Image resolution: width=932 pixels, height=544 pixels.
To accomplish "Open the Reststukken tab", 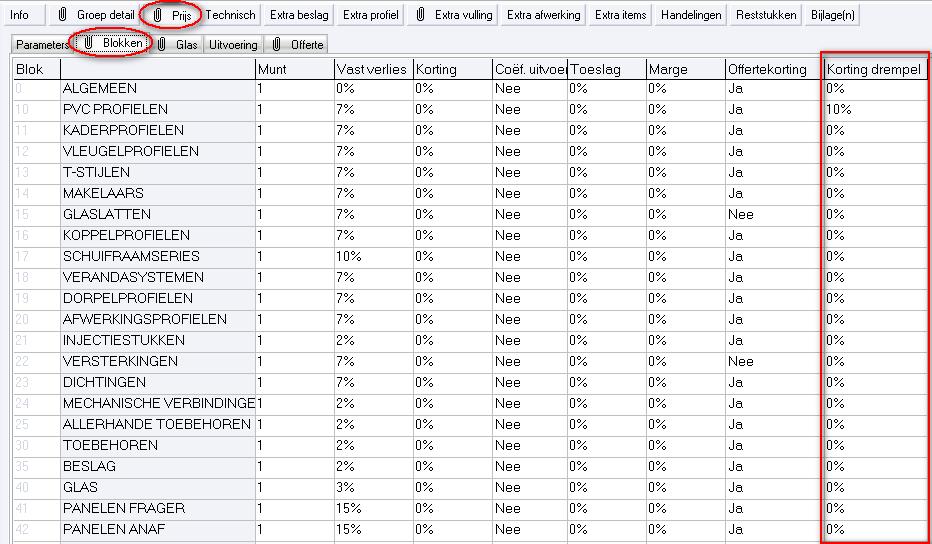I will (766, 15).
